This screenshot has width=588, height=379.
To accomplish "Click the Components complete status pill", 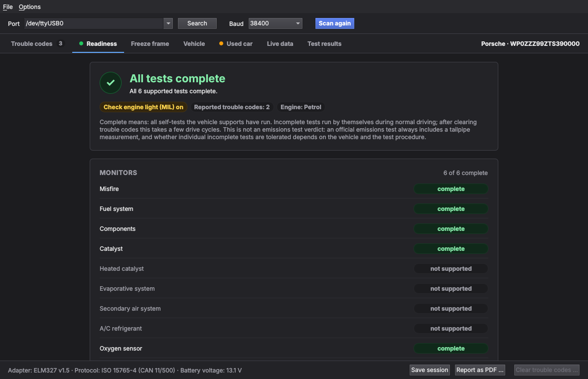I will click(451, 228).
